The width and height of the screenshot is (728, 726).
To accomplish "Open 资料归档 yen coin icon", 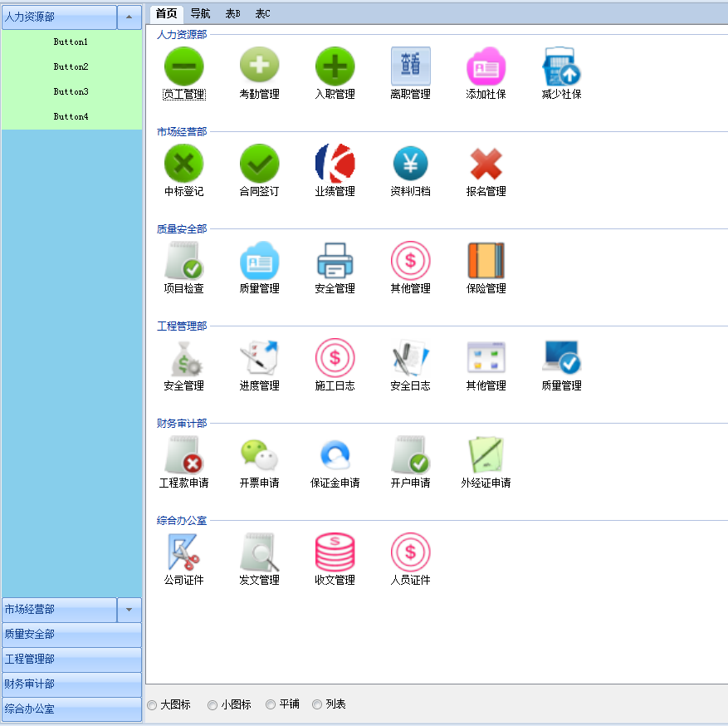I will 410,163.
